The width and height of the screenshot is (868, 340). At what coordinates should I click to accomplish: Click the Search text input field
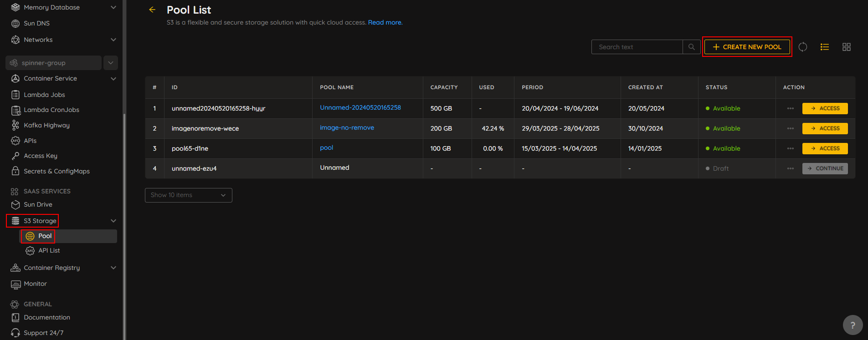click(637, 47)
